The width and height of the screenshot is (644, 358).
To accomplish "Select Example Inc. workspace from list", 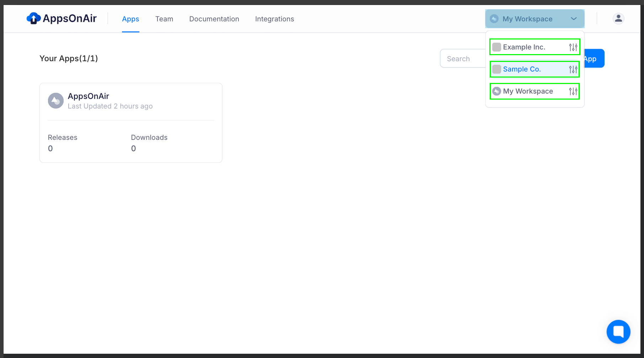I will [524, 47].
